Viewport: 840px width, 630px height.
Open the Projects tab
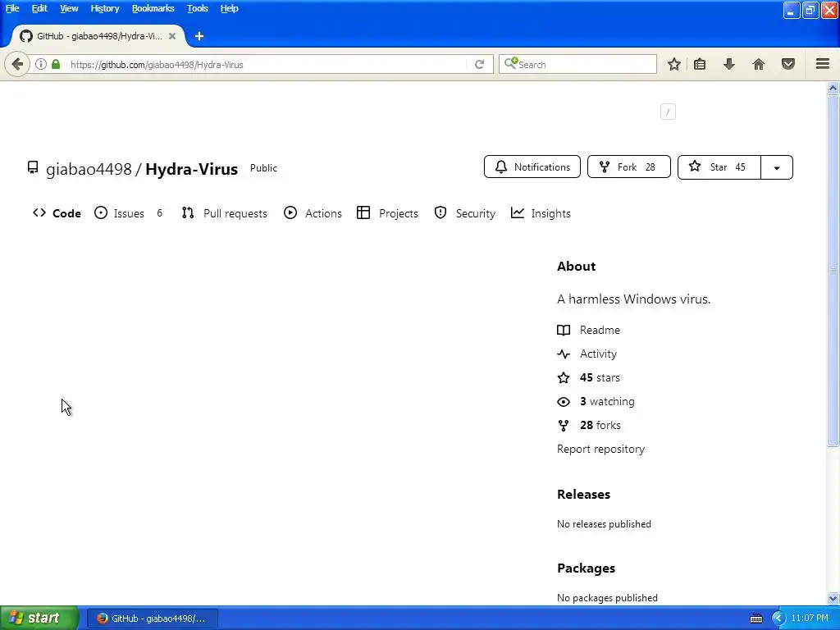(387, 213)
